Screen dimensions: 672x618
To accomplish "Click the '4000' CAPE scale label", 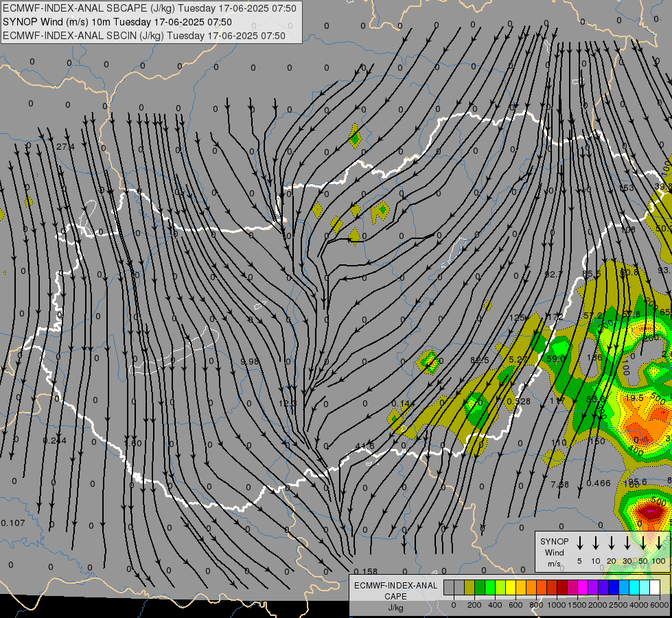I will (638, 605).
